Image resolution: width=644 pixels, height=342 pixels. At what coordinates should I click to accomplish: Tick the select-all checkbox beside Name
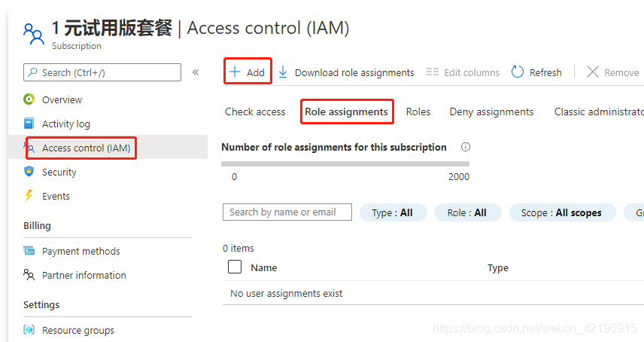pos(235,267)
